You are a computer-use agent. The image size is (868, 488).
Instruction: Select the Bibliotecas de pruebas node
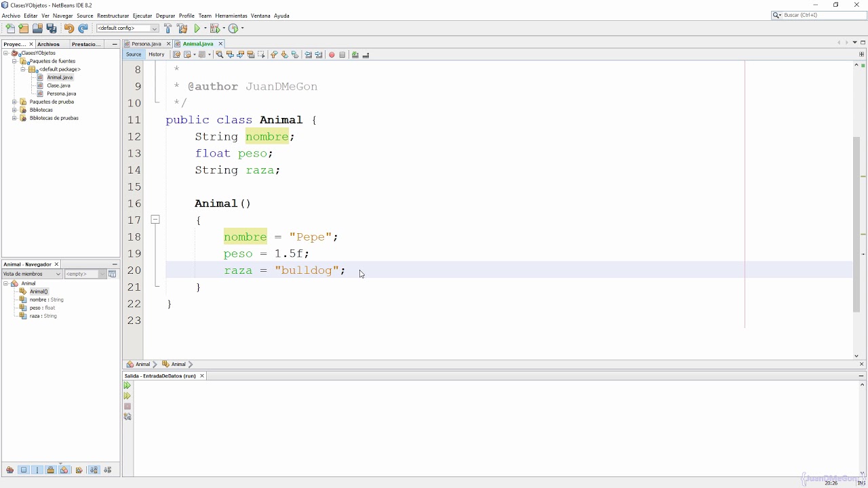click(54, 118)
